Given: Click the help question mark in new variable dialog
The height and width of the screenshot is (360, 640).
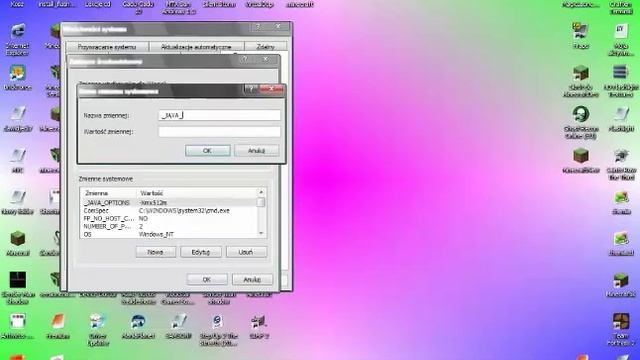Looking at the screenshot, I should point(251,89).
